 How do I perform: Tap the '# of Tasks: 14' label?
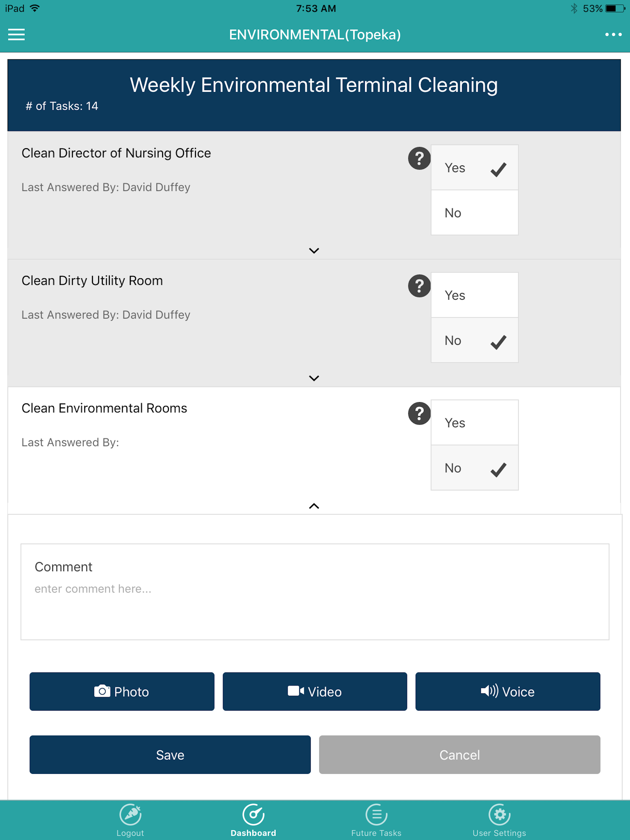(62, 106)
